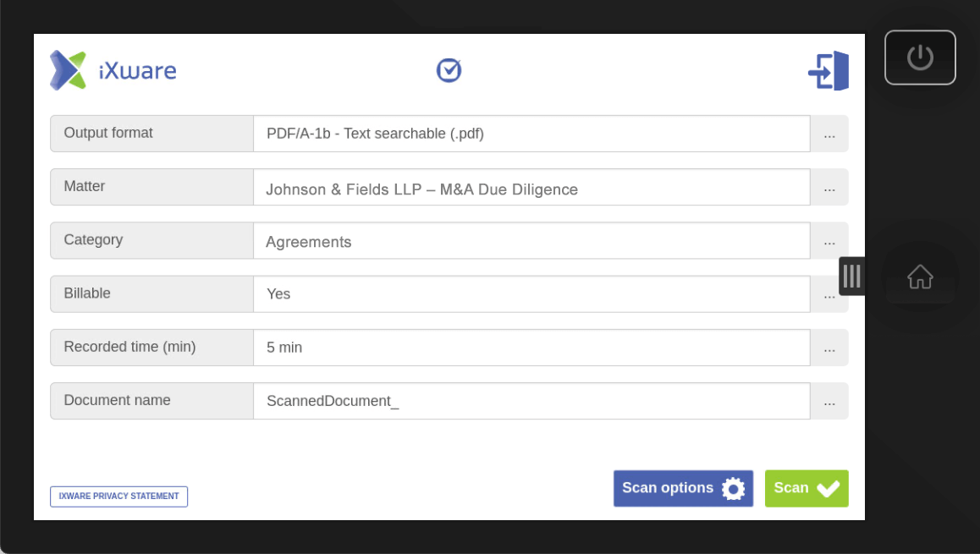Click the Category field showing Agreements
Screen dimensions: 980x554
(x=531, y=241)
